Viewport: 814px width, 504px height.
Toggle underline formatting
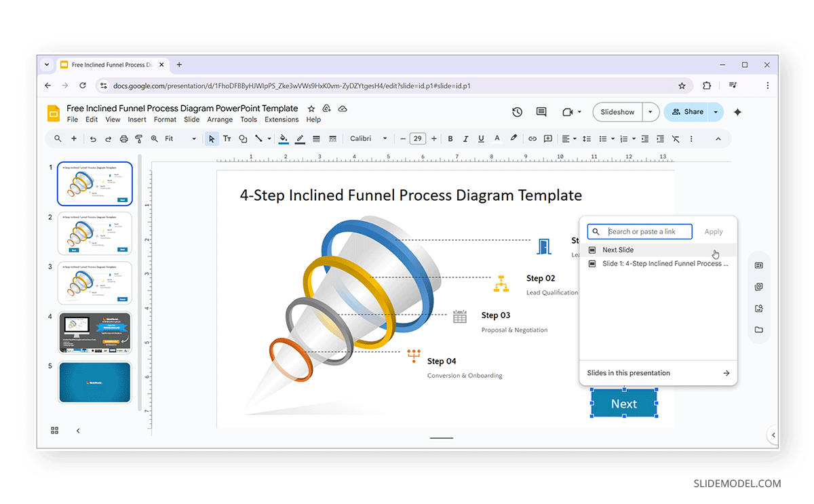pyautogui.click(x=481, y=138)
